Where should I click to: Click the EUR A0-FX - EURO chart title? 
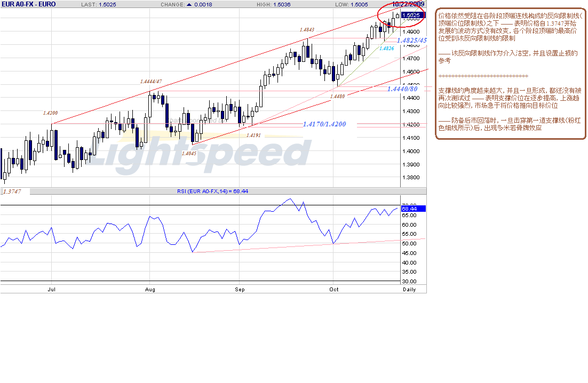[29, 4]
